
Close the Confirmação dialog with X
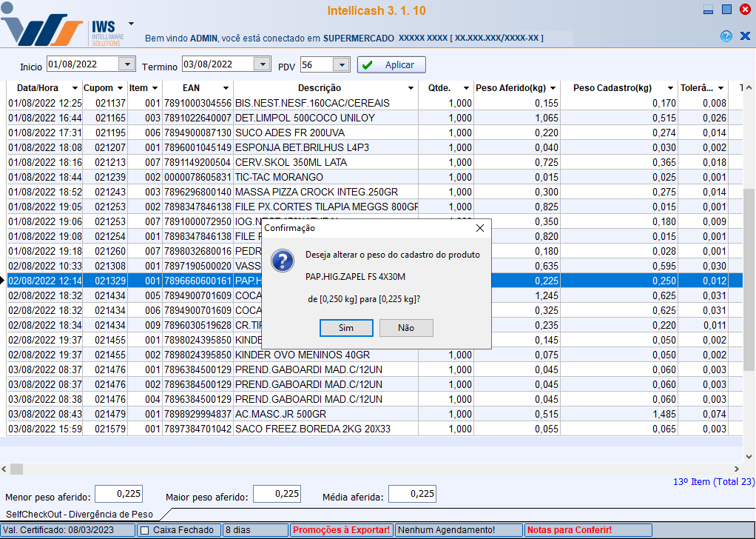[x=479, y=228]
